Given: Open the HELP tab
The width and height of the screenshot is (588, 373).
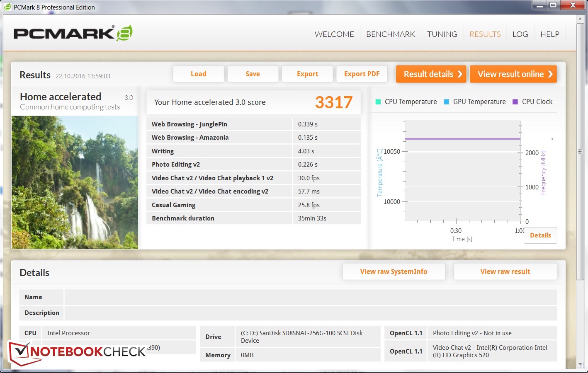Looking at the screenshot, I should pos(550,34).
